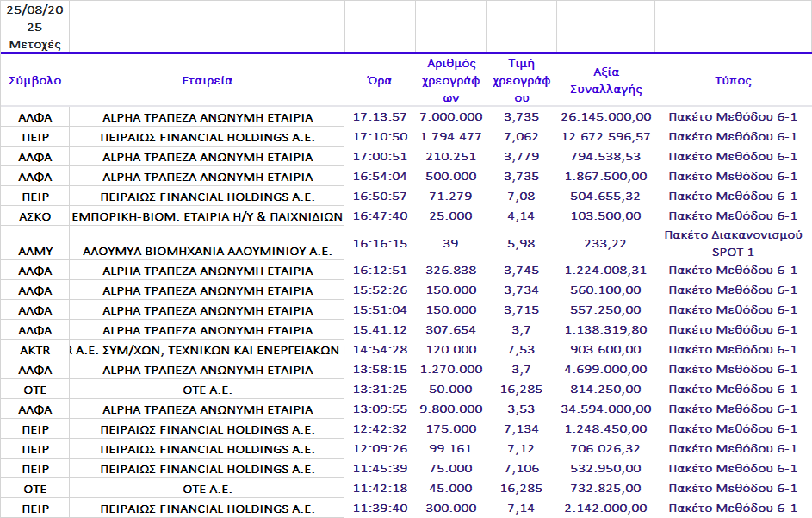812x518 pixels.
Task: Select company cell ΕΜΠΟΡΙΚΗ-ΒΙΟΜ. ΕΤΑΙΡΙΑ Η/Υ & ΠΑΙΧΝΙΔΙΩΝ
Action: point(208,216)
